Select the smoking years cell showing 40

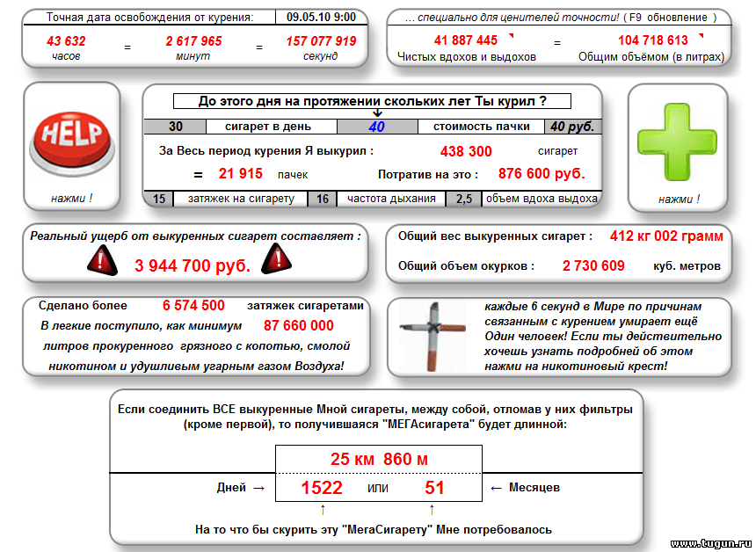click(377, 127)
